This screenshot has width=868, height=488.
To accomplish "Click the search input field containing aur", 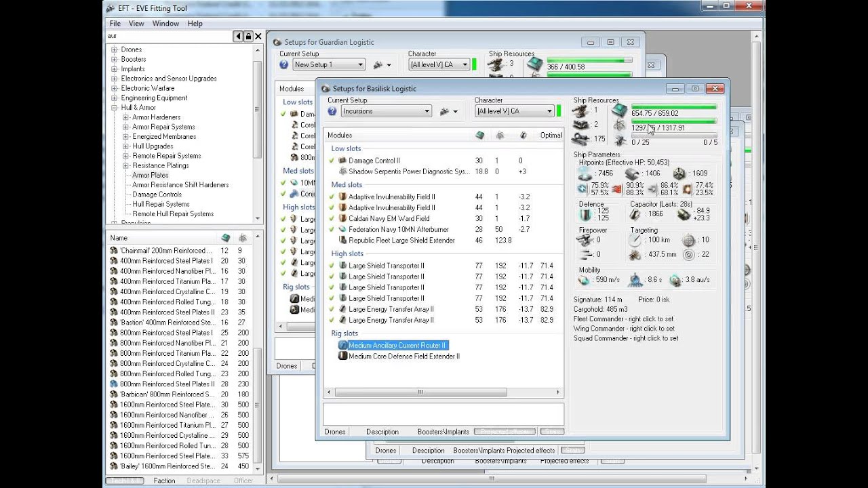I will click(x=169, y=36).
